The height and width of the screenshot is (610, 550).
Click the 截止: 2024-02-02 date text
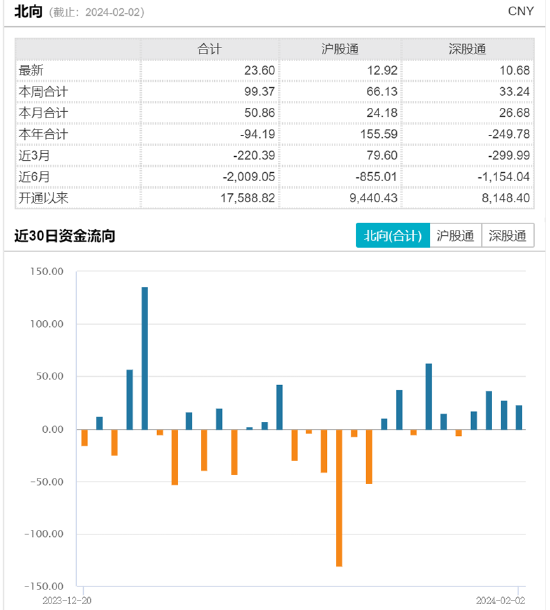[x=96, y=12]
